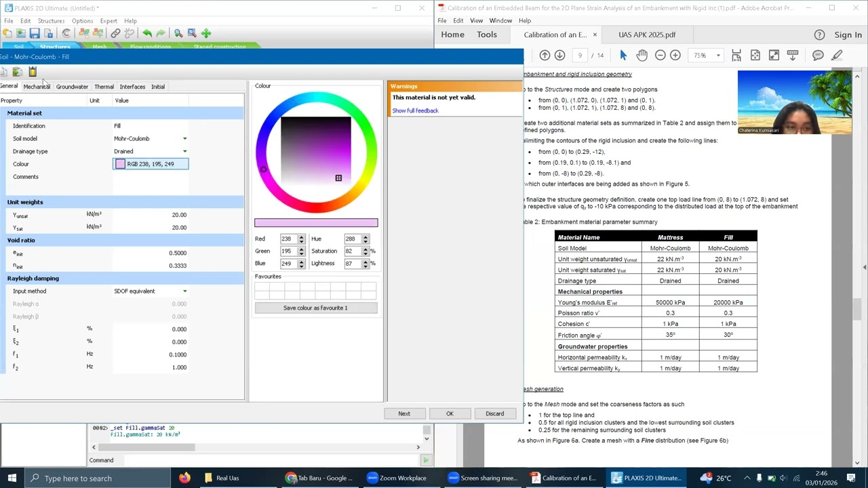The height and width of the screenshot is (488, 868).
Task: Open the Structures menu in PLAXIS
Action: (x=51, y=21)
